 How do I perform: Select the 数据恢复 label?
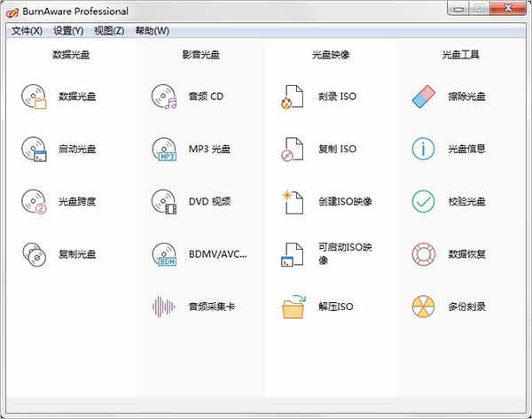467,254
